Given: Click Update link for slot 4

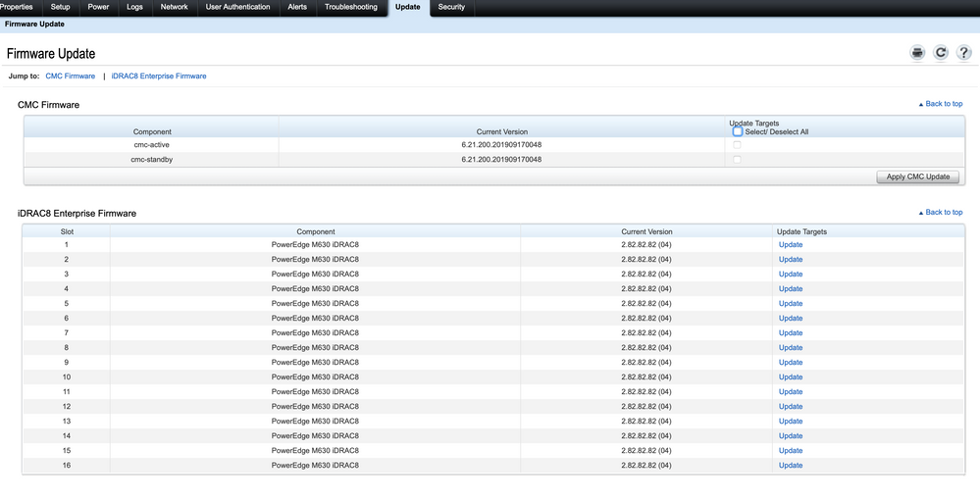Looking at the screenshot, I should point(791,288).
